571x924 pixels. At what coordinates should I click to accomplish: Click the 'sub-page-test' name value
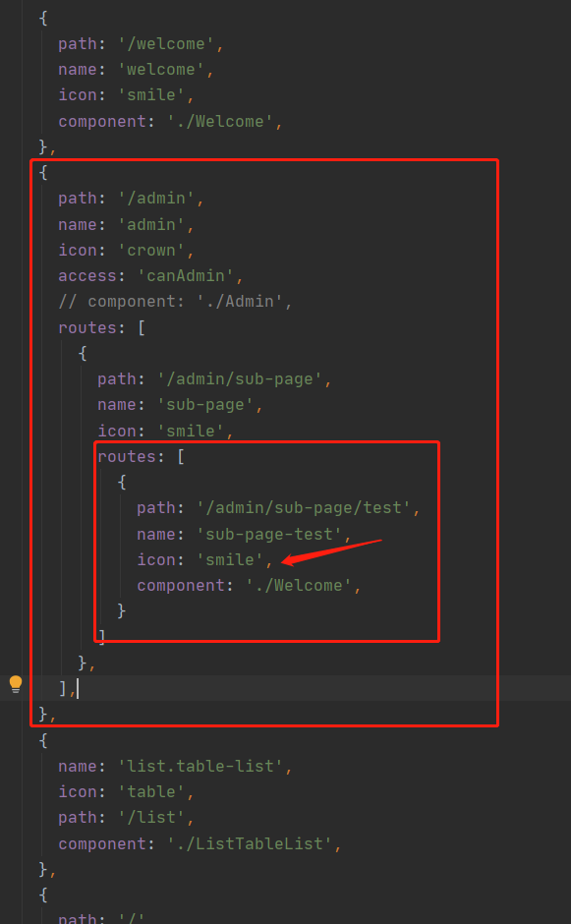click(269, 534)
